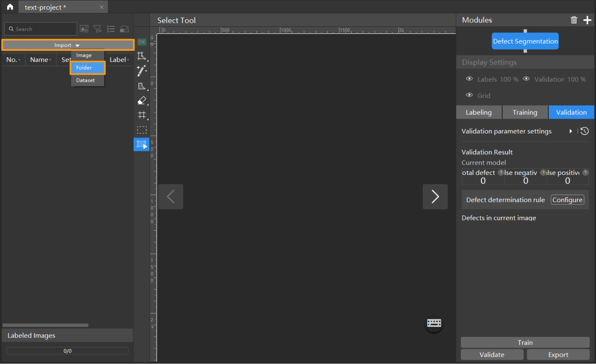
Task: Add a new module with plus icon
Action: (x=588, y=20)
